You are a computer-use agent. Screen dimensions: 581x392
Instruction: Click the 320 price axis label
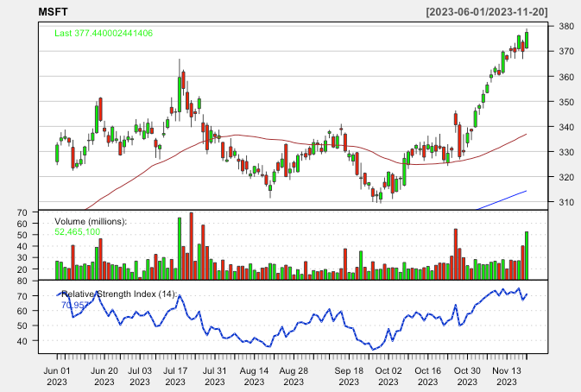[566, 177]
